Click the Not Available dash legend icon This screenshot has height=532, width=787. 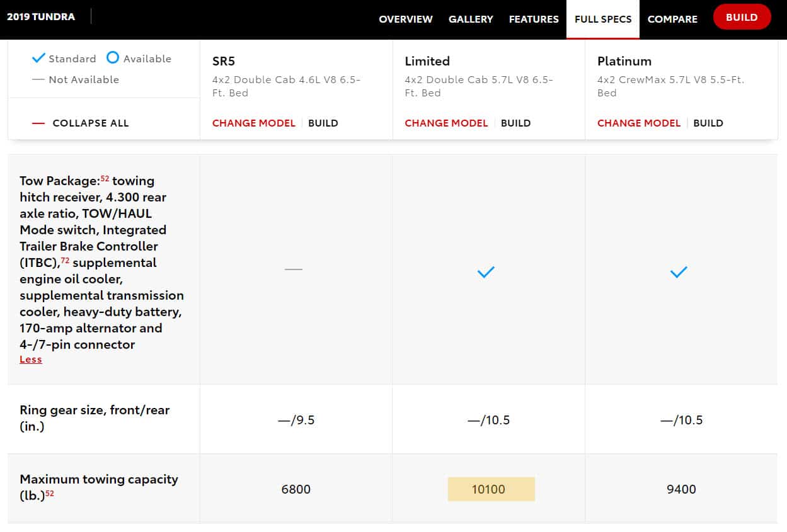(38, 79)
